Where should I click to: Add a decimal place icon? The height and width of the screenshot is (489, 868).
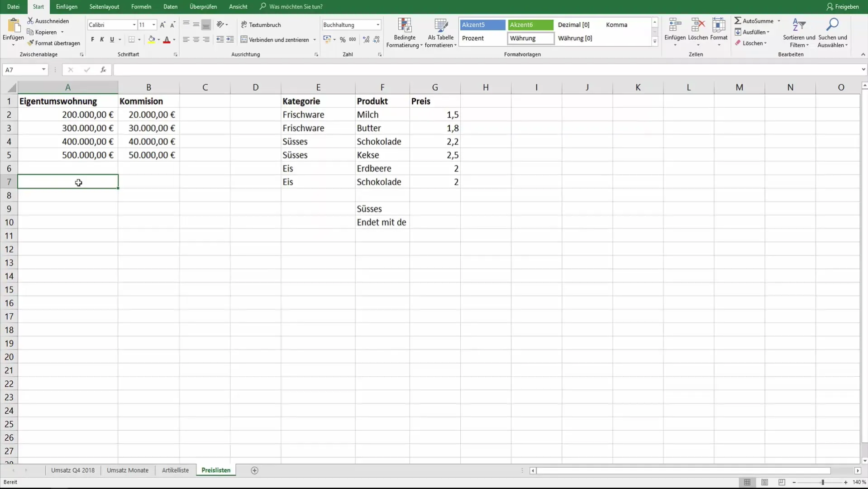(366, 40)
